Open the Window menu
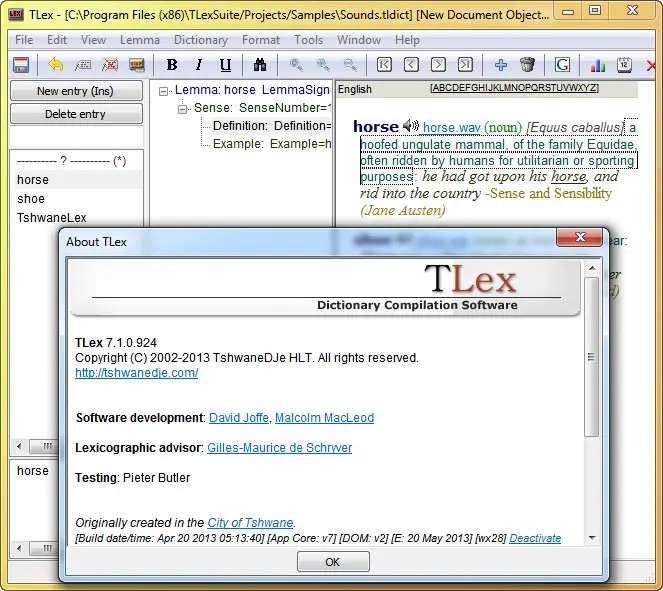The height and width of the screenshot is (591, 663). click(x=359, y=40)
